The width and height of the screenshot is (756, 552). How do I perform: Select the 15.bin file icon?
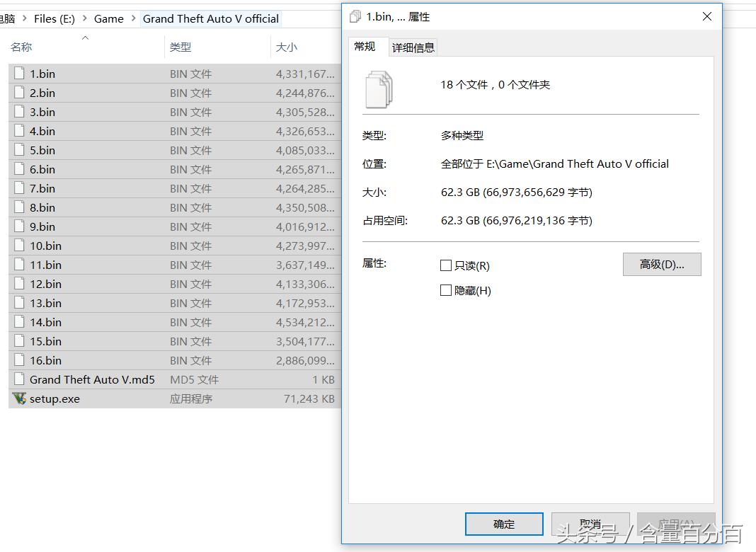[x=19, y=341]
